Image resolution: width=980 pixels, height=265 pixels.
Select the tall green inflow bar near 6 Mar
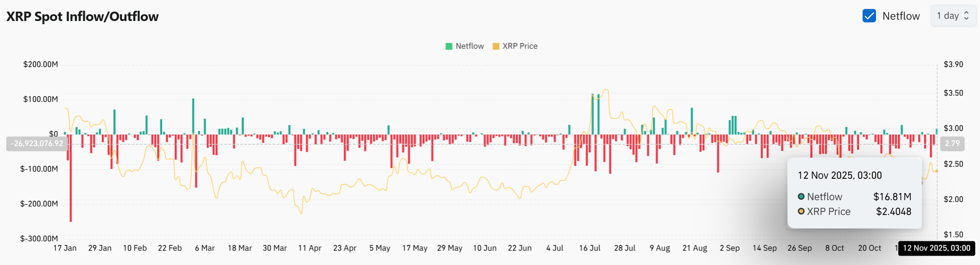tap(193, 116)
